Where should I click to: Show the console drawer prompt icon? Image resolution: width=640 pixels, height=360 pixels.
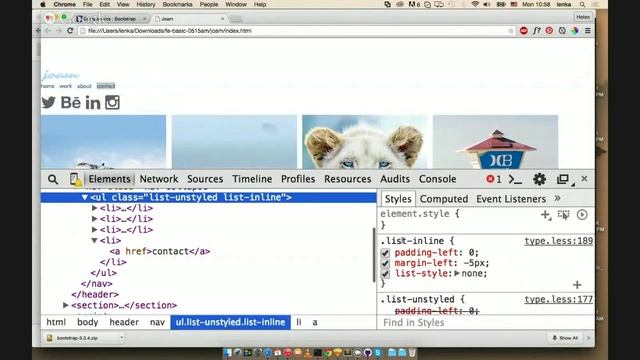pyautogui.click(x=515, y=179)
